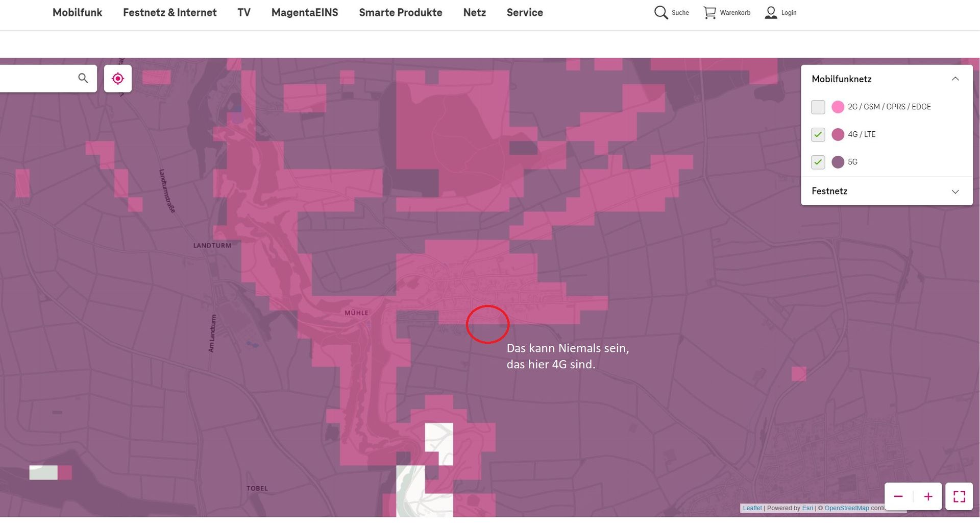Viewport: 980px width, 525px height.
Task: Open the Suche search icon
Action: [x=661, y=12]
